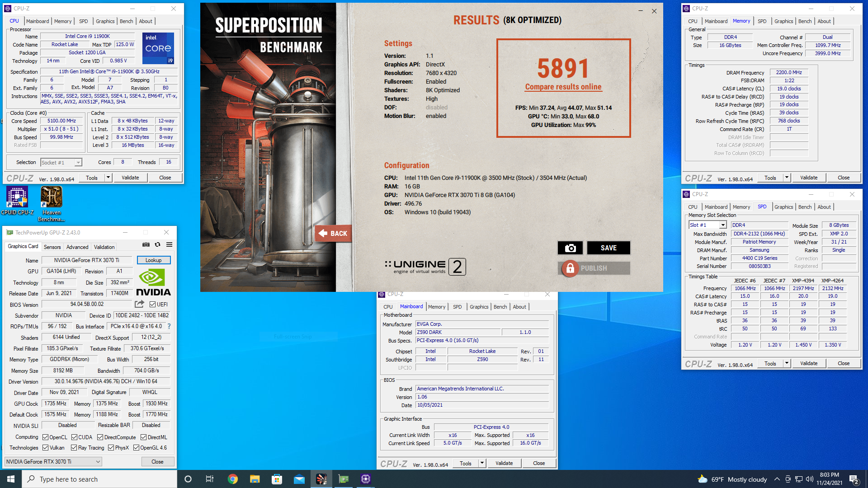
Task: Open Bench tab in Mainboard CPU-Z window
Action: click(x=500, y=307)
